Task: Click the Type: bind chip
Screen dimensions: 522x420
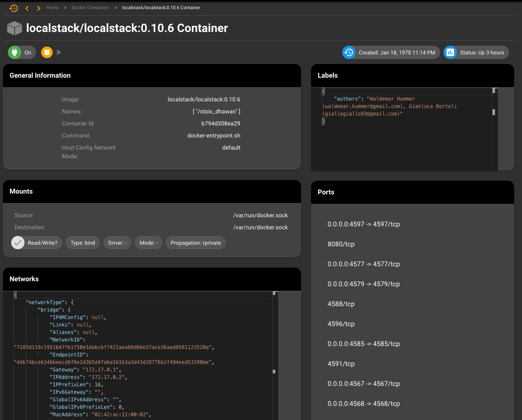Action: coord(83,243)
